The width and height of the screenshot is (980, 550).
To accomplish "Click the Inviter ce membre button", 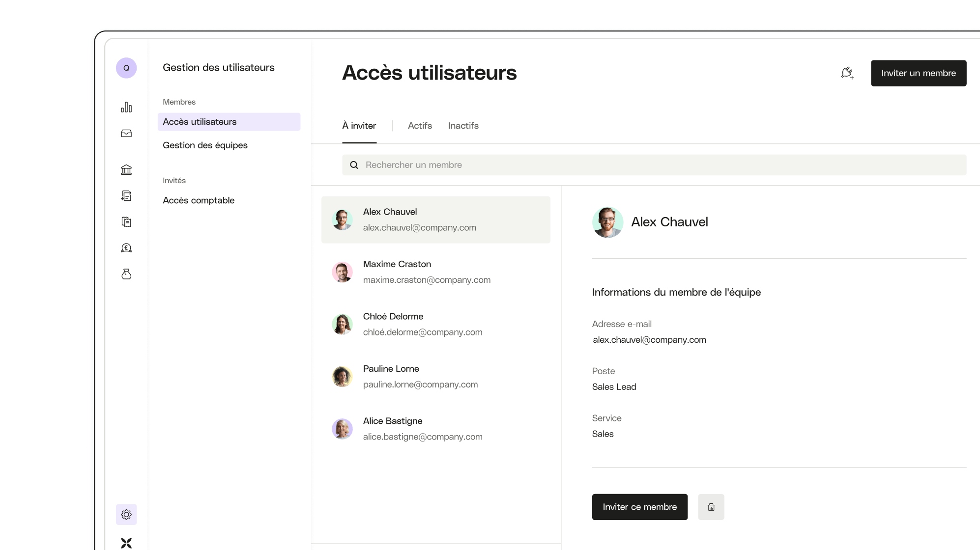I will [639, 507].
